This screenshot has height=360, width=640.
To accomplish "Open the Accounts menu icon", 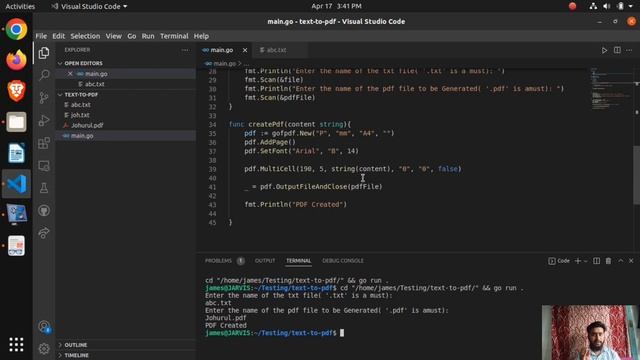I will click(x=44, y=327).
